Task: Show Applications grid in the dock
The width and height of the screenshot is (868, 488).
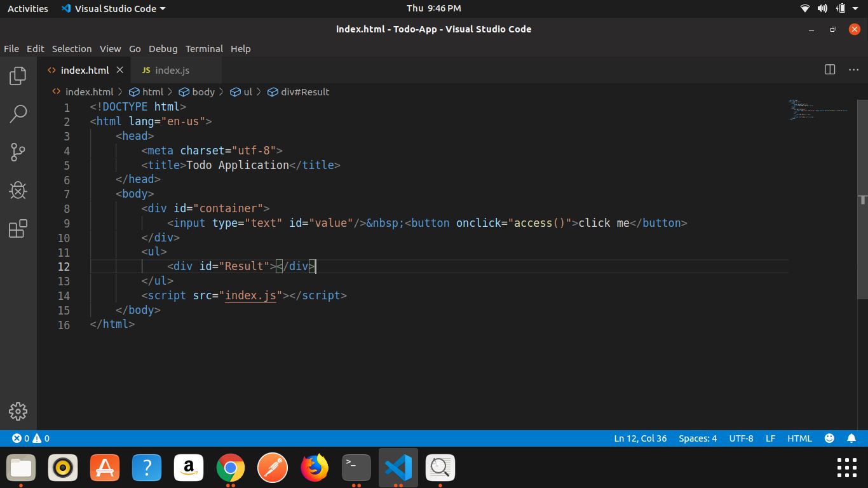Action: click(x=847, y=468)
